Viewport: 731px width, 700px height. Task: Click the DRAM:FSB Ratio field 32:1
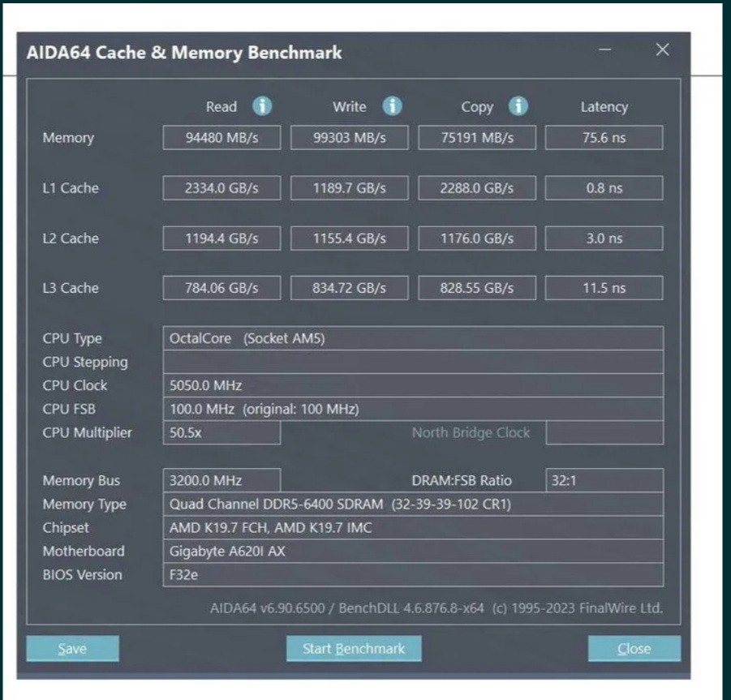(x=604, y=480)
